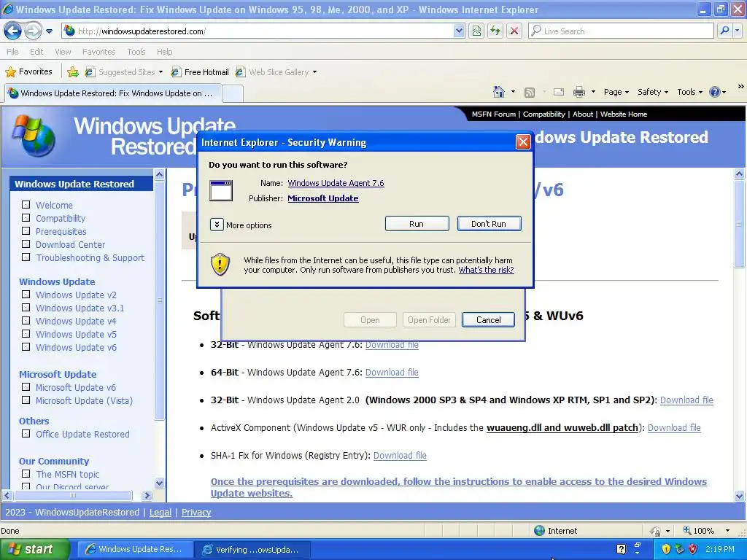Click the RSS Feeds icon
The image size is (747, 560).
click(530, 93)
